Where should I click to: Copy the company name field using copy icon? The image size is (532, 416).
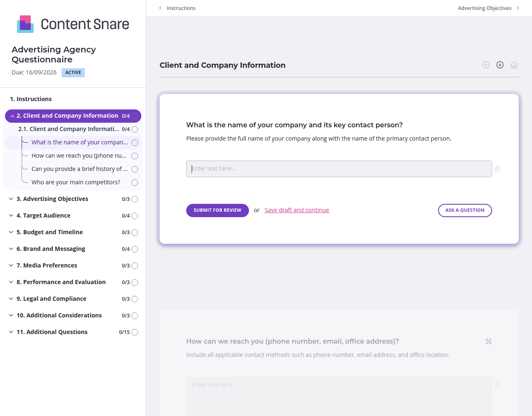click(x=498, y=168)
